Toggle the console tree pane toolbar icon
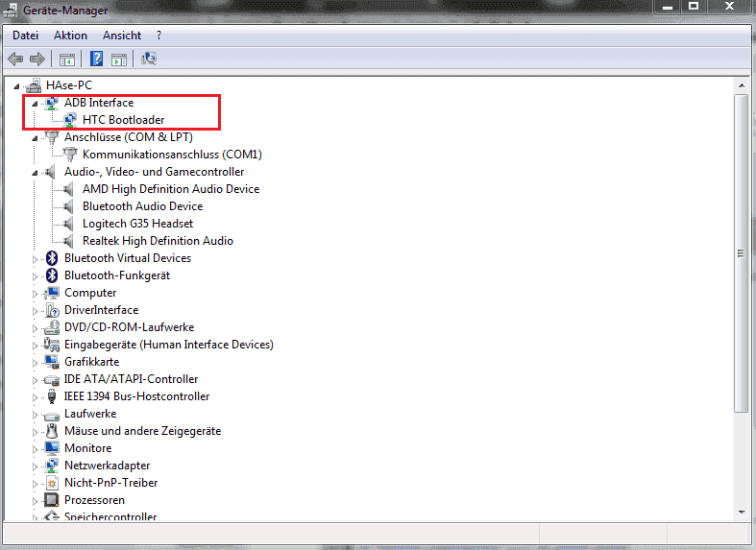Image resolution: width=756 pixels, height=550 pixels. point(67,60)
